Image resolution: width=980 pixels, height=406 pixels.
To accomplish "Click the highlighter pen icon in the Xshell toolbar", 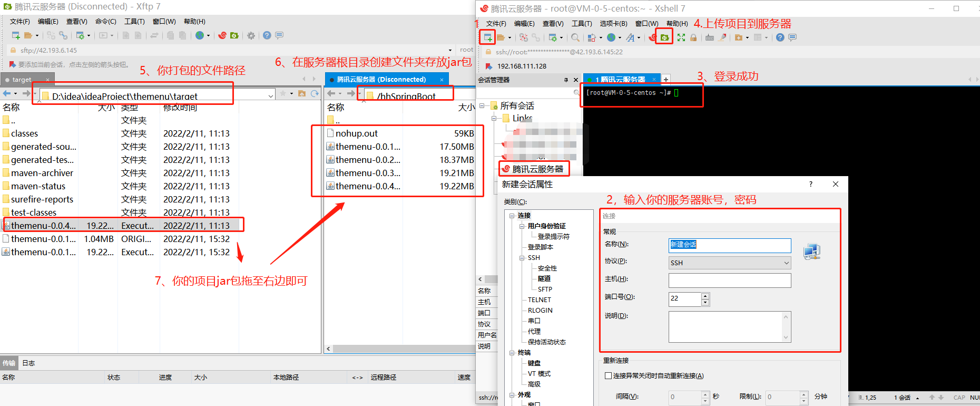I will click(x=722, y=37).
